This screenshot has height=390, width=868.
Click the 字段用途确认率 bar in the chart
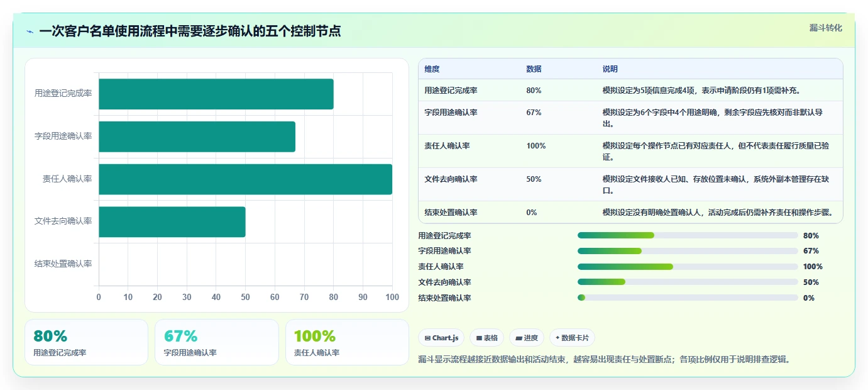[x=197, y=136]
